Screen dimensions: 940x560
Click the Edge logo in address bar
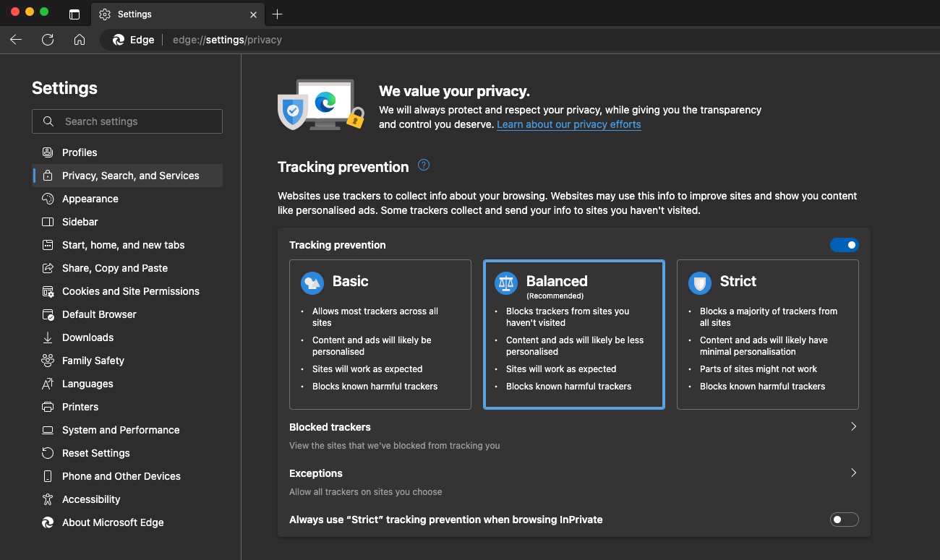click(119, 40)
